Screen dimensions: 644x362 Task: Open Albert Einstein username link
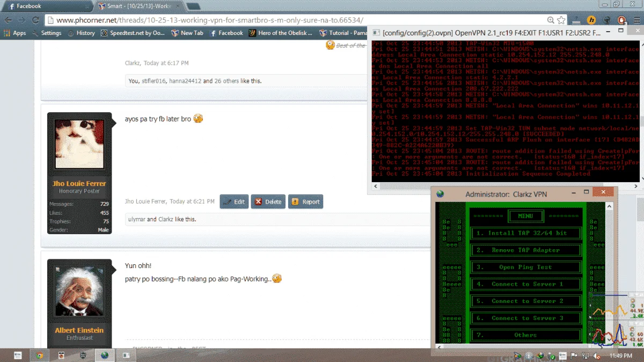[79, 330]
